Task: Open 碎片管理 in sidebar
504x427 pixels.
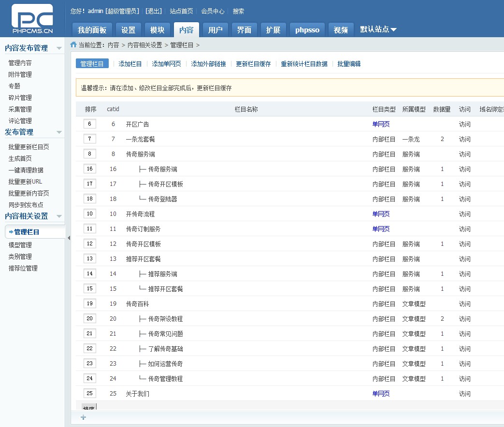Action: tap(20, 98)
